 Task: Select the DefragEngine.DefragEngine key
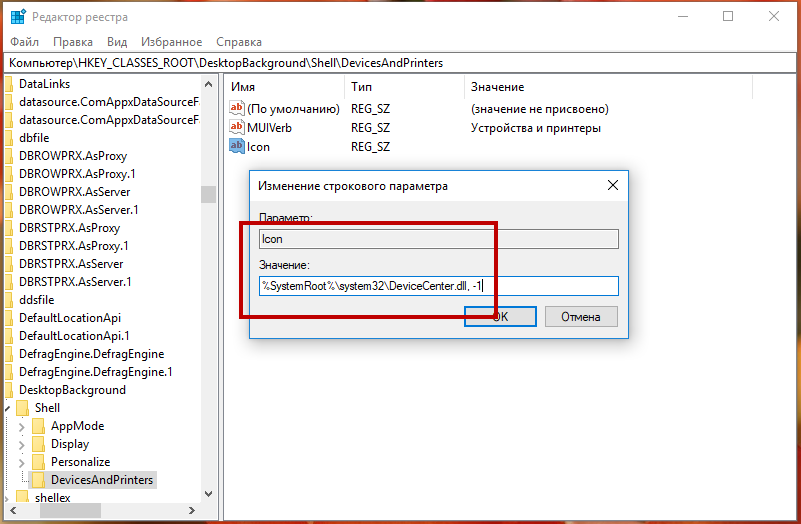(91, 354)
